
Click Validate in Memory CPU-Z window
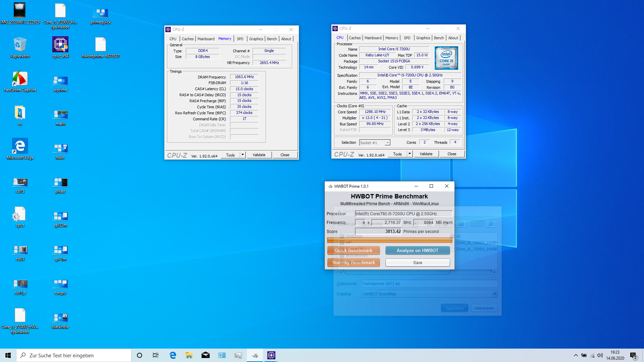tap(259, 155)
